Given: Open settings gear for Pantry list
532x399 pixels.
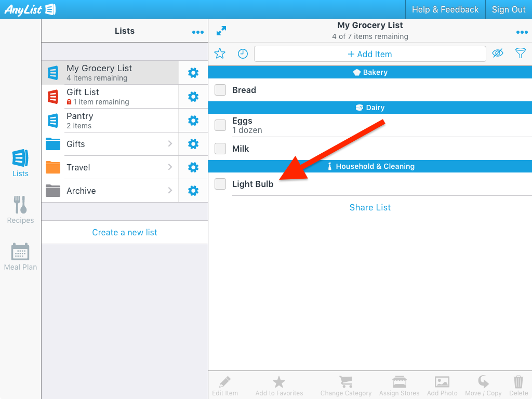Looking at the screenshot, I should pos(193,121).
